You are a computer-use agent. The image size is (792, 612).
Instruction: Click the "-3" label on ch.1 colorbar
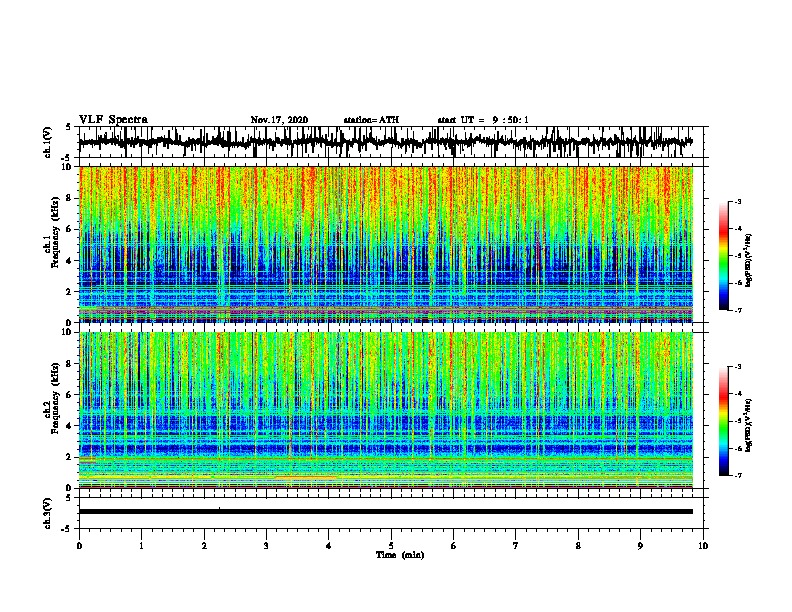(x=738, y=202)
